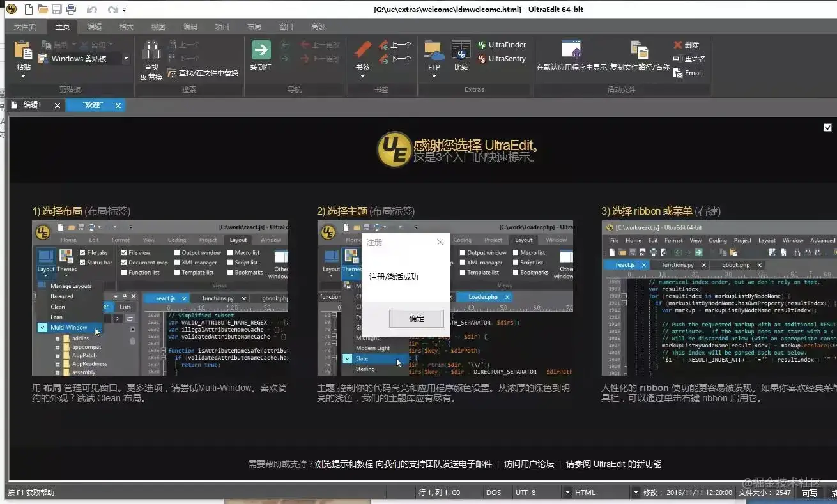
Task: Click the 选择 ribbon 或菜单 screenshot thumbnail
Action: (x=719, y=298)
